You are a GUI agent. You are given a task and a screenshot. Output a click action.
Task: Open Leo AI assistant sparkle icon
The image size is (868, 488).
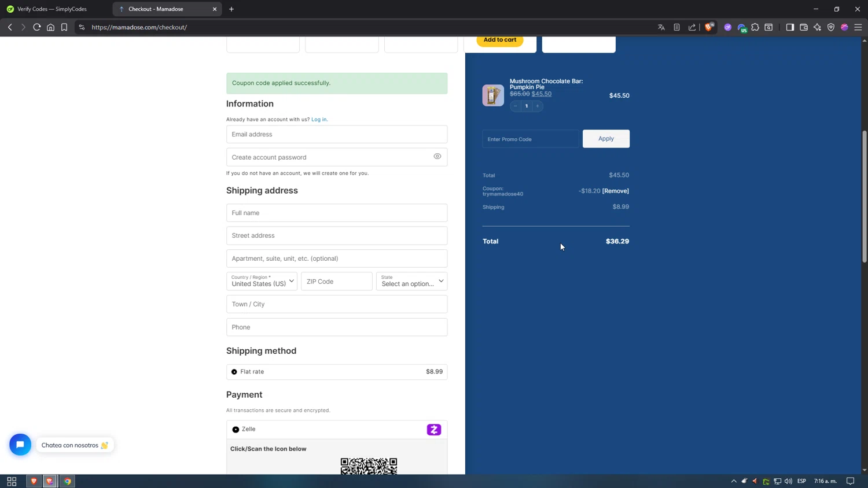(817, 27)
